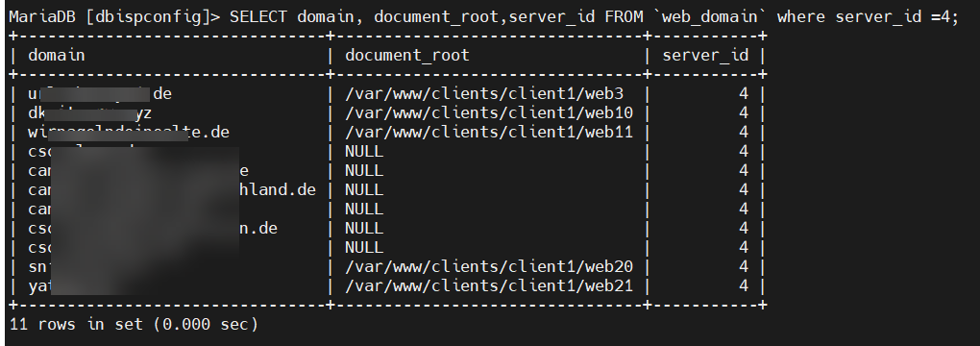
Task: Click the last NULL document_root value
Action: pos(364,247)
